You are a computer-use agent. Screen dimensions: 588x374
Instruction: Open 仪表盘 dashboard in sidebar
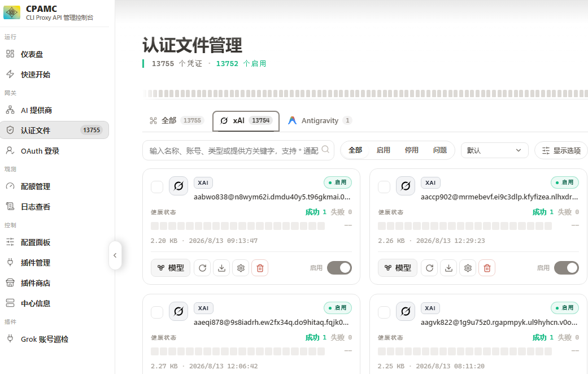pos(54,54)
